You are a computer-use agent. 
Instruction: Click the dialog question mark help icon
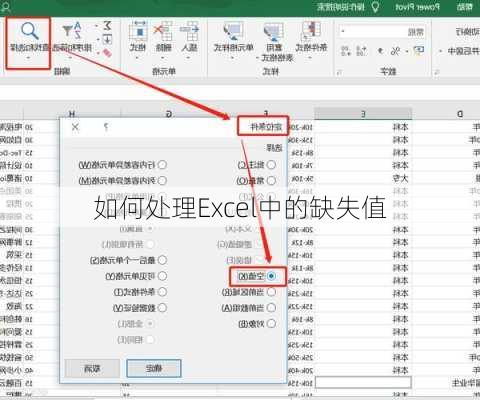(106, 127)
